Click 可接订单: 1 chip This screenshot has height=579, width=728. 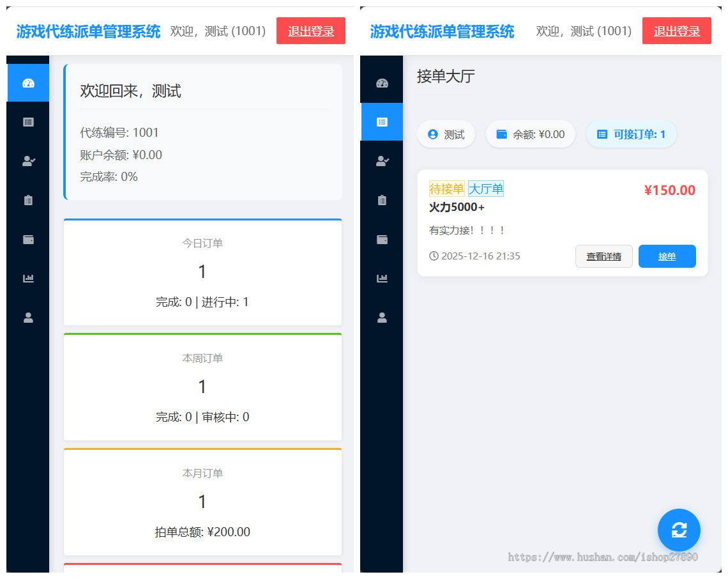(631, 134)
